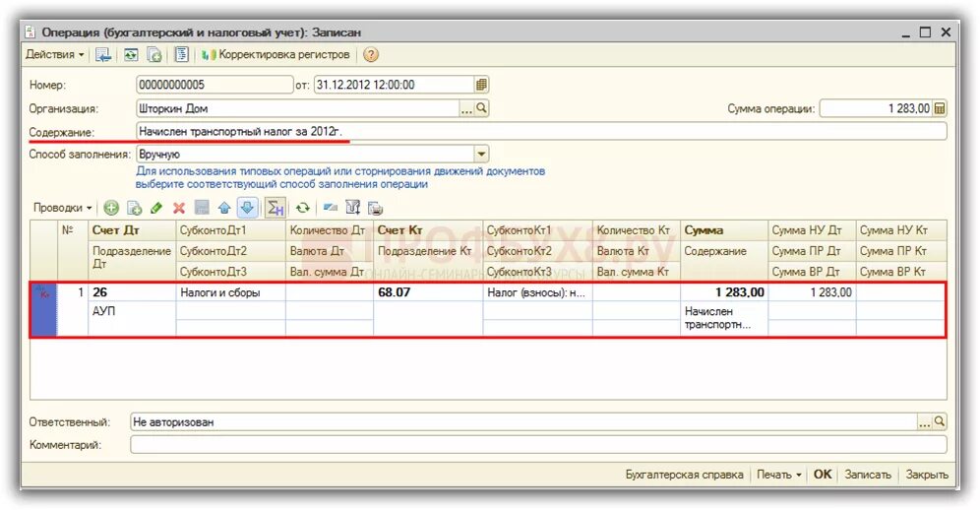Select debit account cell 26
Image resolution: width=980 pixels, height=510 pixels.
[132, 292]
